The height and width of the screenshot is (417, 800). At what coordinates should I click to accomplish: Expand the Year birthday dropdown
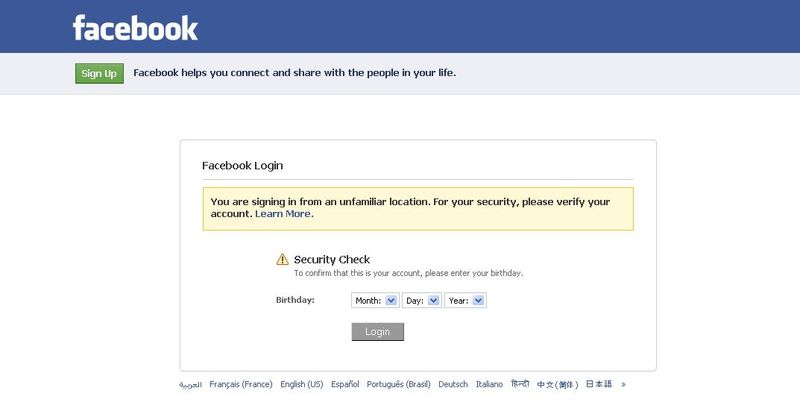[465, 301]
